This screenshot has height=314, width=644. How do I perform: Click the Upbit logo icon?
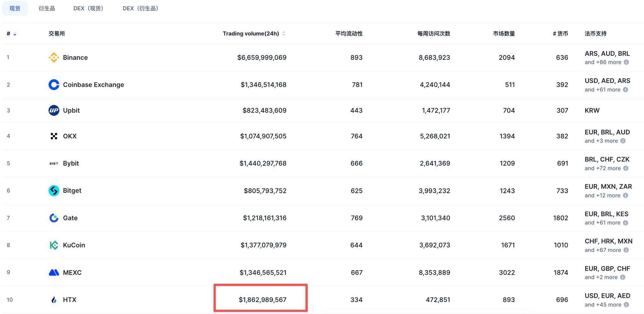pos(54,111)
